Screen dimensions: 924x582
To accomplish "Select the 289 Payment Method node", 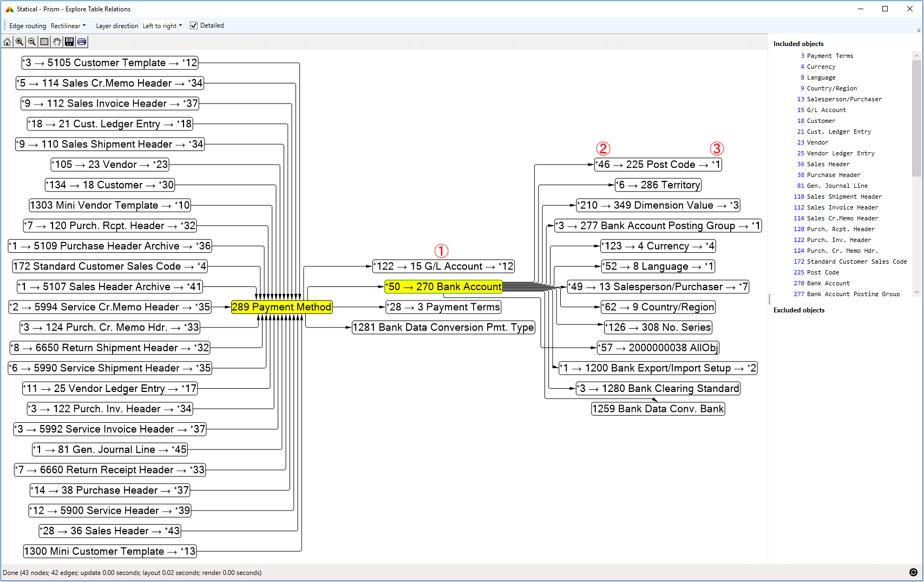I will [x=281, y=307].
